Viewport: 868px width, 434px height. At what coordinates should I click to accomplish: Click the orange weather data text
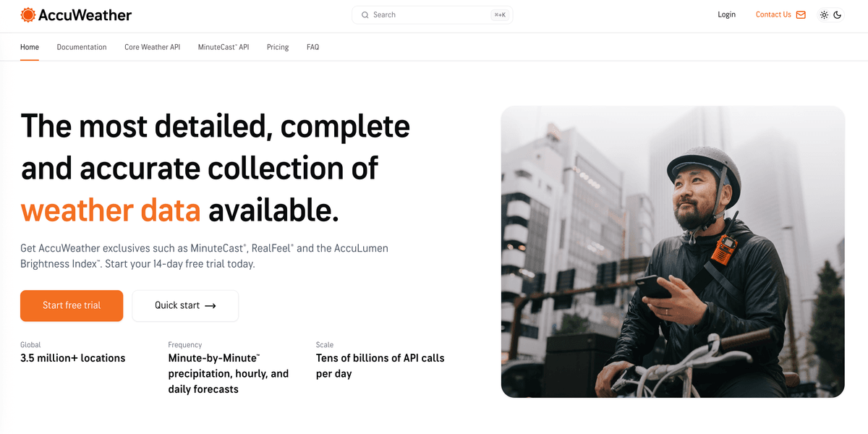(110, 210)
